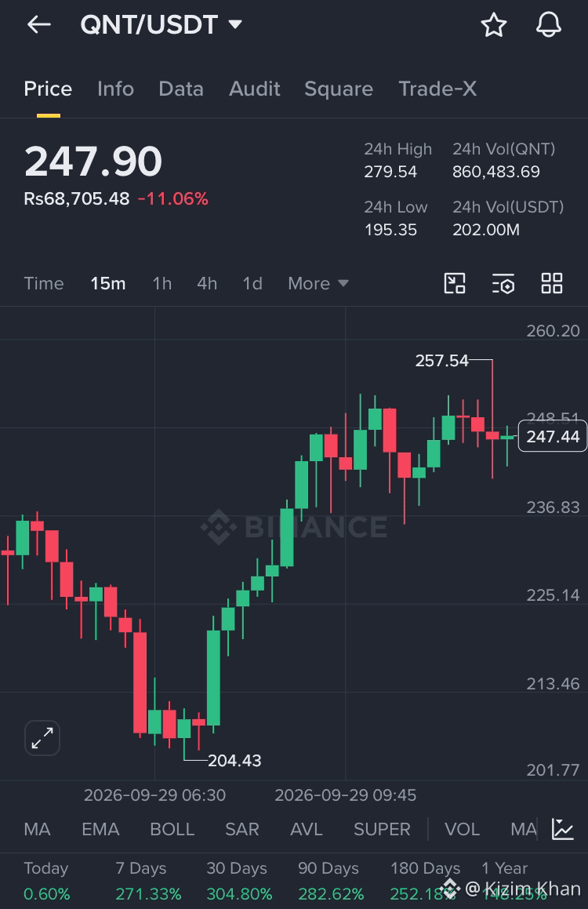Add QNT/USDT to favorites with star

[494, 25]
